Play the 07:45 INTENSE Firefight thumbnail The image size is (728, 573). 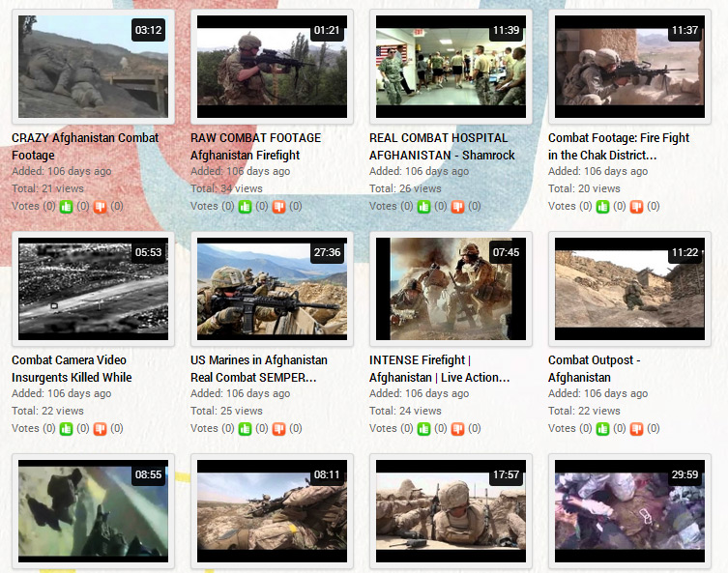[x=451, y=289]
